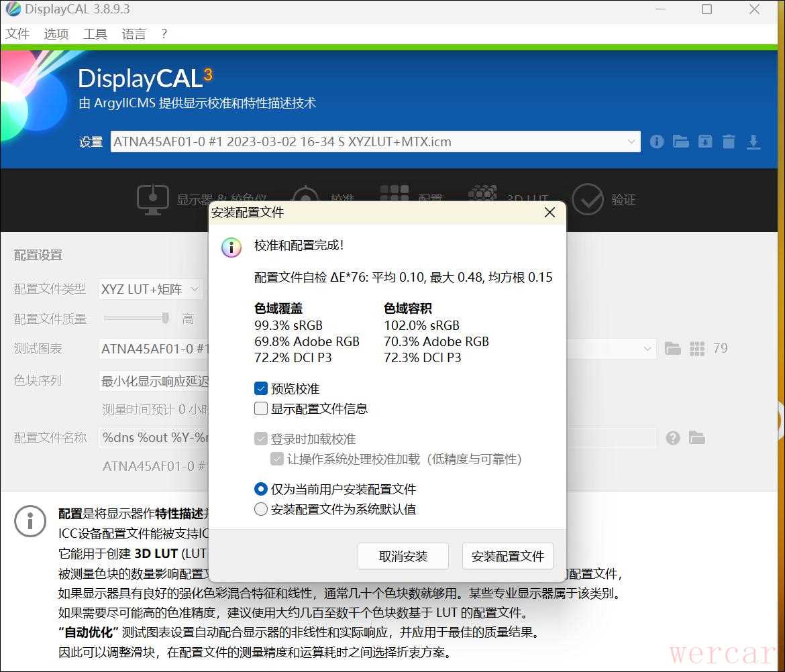Screen dimensions: 785x672
Task: Switch to the 验证 tab
Action: 604,199
